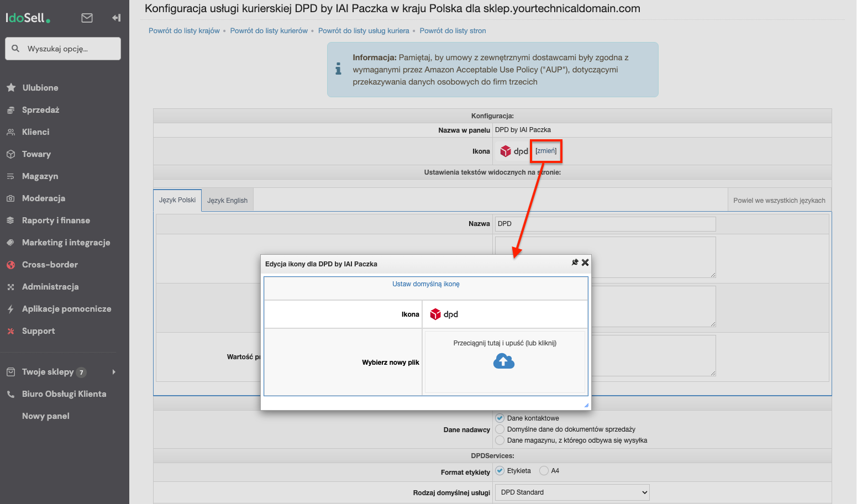Click the Raporty i finanse layers icon
Image resolution: width=857 pixels, height=504 pixels.
[10, 221]
